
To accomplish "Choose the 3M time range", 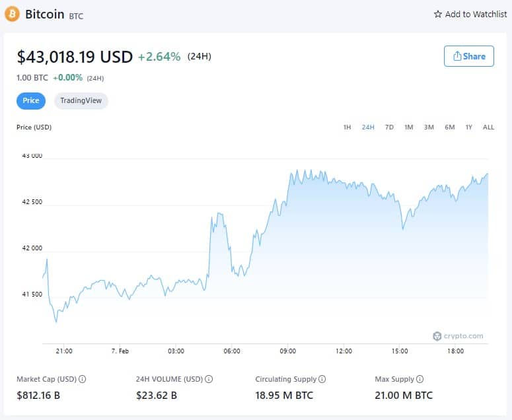I will [429, 127].
